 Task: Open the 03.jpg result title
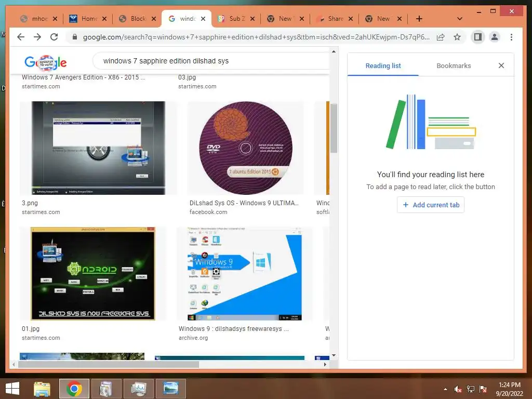point(187,77)
